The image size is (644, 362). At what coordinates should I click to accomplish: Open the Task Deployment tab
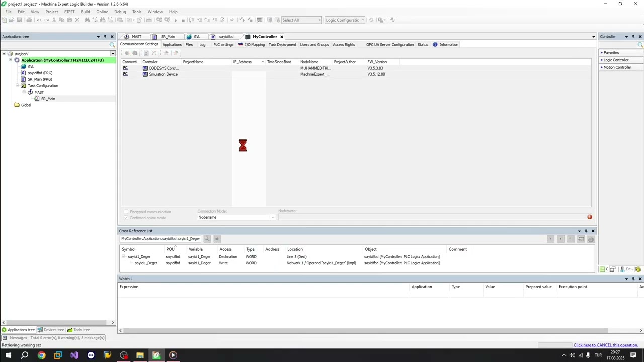pyautogui.click(x=282, y=45)
